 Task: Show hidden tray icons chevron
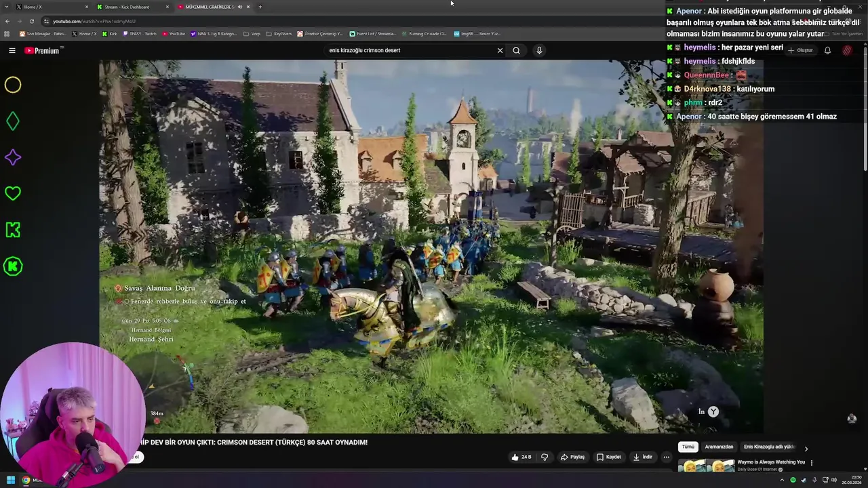click(783, 481)
